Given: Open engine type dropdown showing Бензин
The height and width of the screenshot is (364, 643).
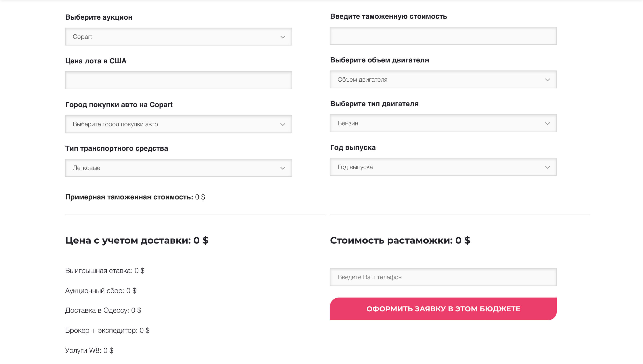Looking at the screenshot, I should click(443, 123).
